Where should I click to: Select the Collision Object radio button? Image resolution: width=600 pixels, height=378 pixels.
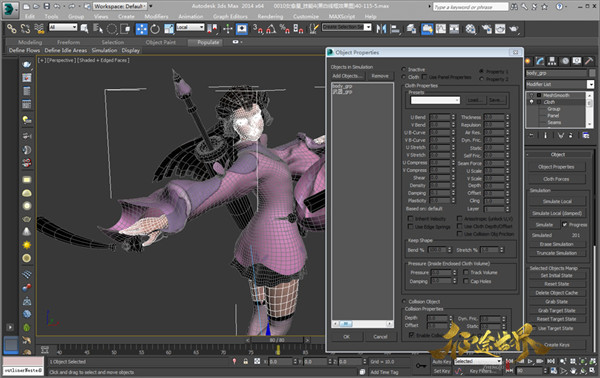click(x=404, y=301)
